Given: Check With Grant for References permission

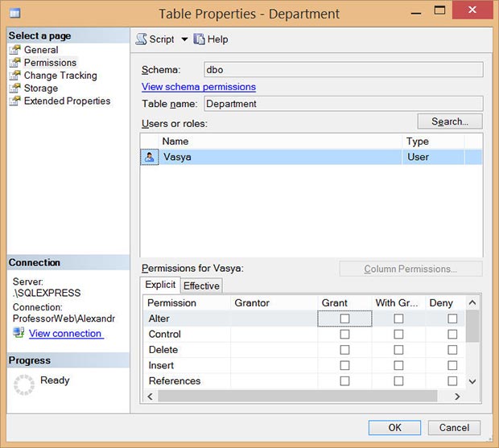Looking at the screenshot, I should 398,381.
